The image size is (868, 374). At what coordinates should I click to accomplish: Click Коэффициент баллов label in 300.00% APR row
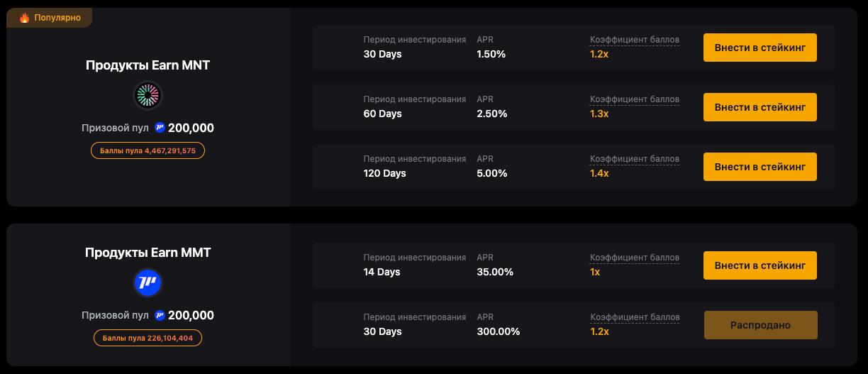(x=634, y=317)
